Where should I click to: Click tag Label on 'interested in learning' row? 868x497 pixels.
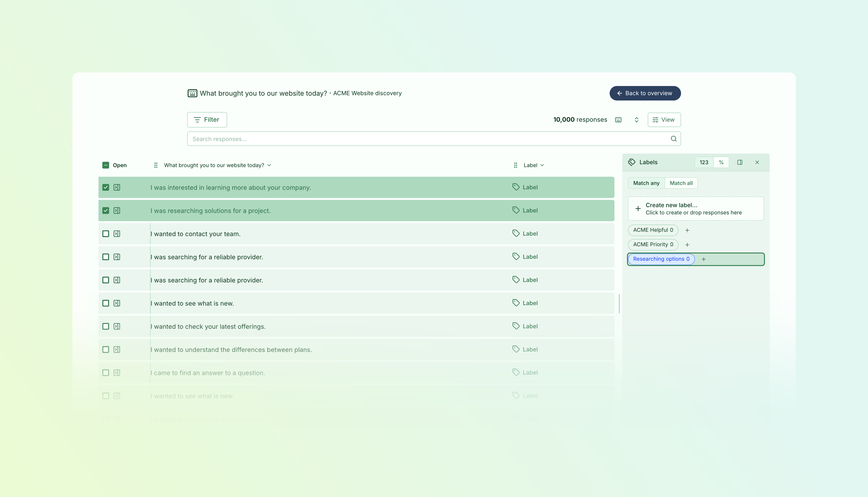pyautogui.click(x=525, y=187)
